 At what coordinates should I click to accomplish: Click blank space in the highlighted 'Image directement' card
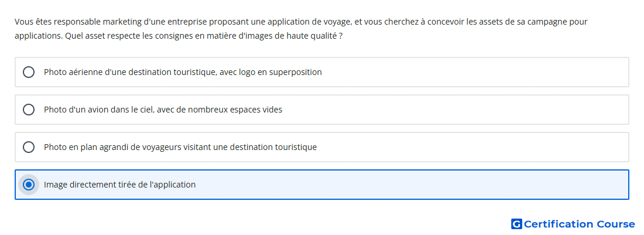point(411,185)
